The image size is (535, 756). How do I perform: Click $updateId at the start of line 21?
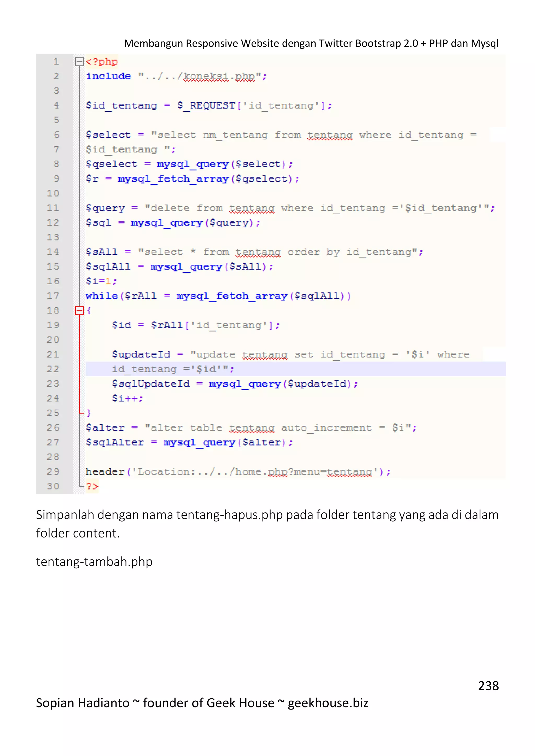(x=141, y=355)
